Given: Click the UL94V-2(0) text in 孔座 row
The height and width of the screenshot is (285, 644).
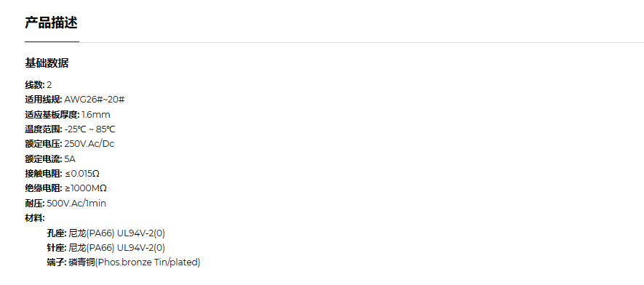Looking at the screenshot, I should (141, 233).
